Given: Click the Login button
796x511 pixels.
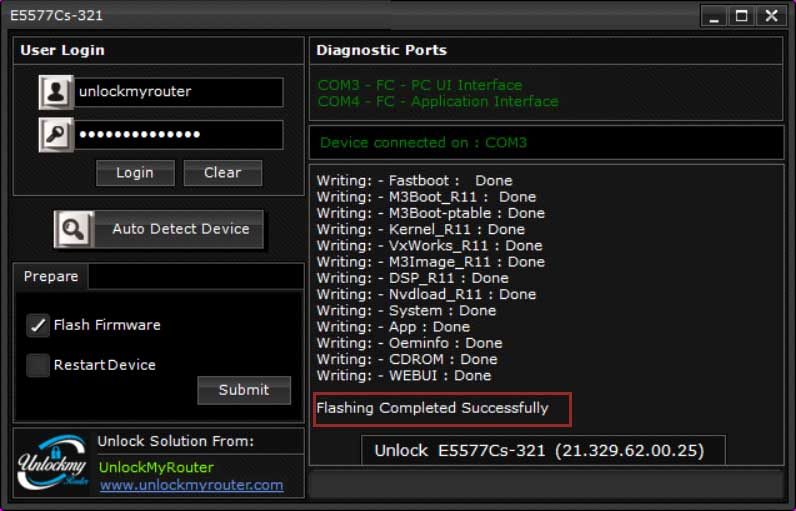Looking at the screenshot, I should 135,173.
